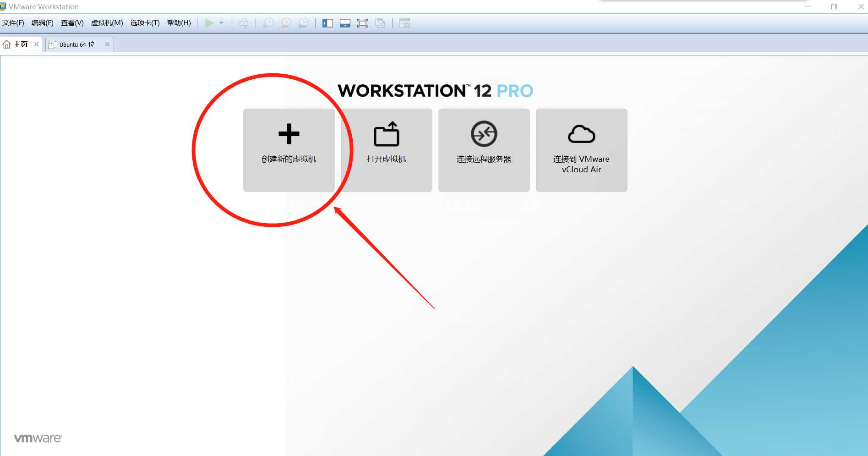Click the 连接远程服务器 tile

click(484, 150)
